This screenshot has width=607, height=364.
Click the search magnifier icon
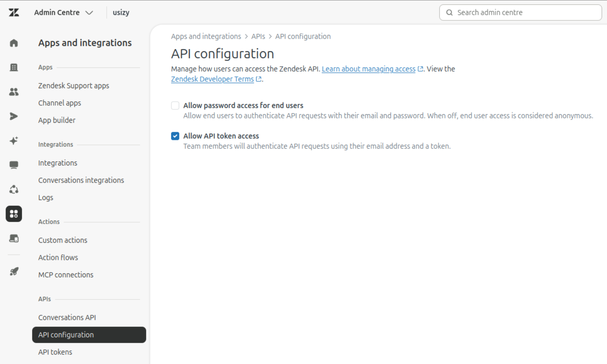(449, 13)
